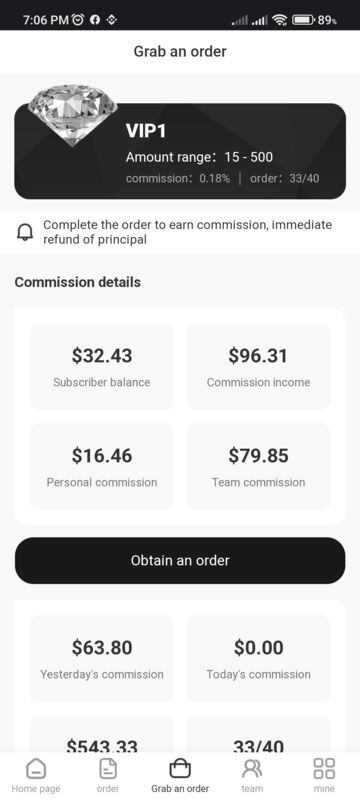Open the VIP1 level card
This screenshot has width=360, height=800.
(x=180, y=151)
